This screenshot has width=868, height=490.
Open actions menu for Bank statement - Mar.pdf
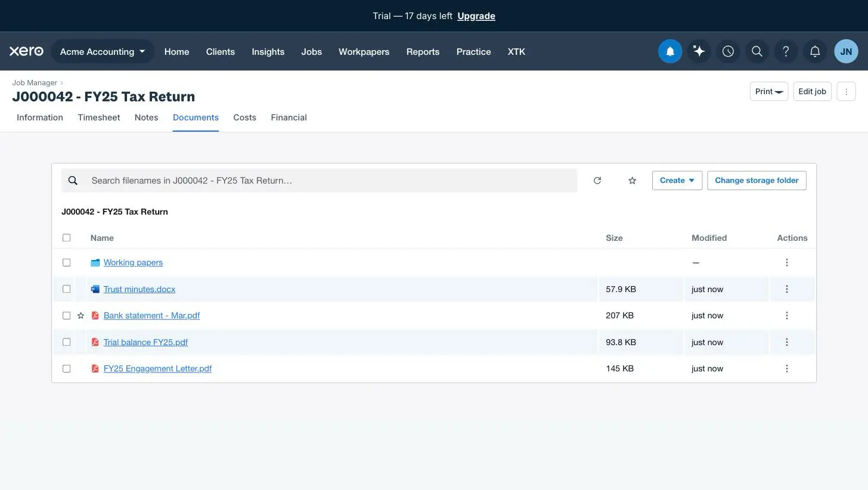pyautogui.click(x=786, y=315)
